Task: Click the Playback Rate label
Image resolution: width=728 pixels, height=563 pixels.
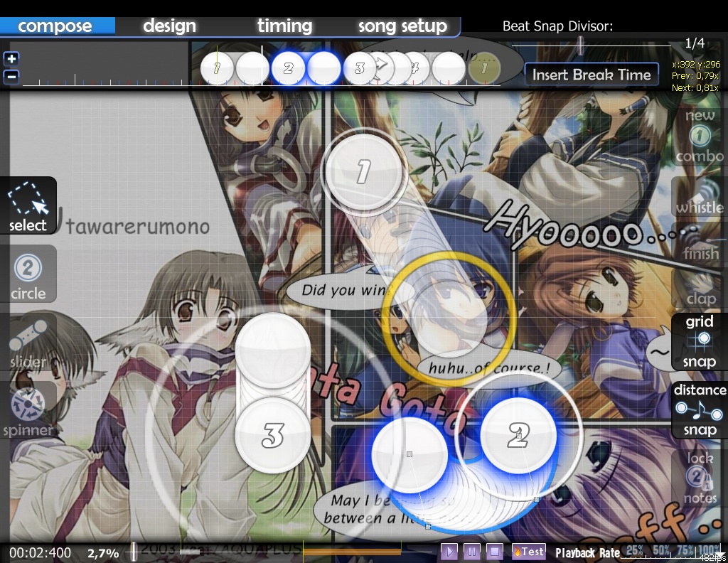Action: 587,553
